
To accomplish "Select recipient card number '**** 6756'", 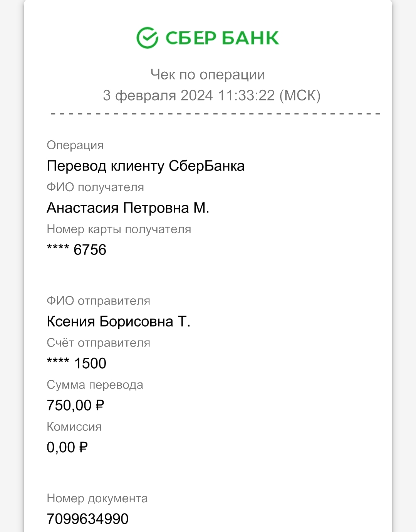I will click(x=76, y=250).
